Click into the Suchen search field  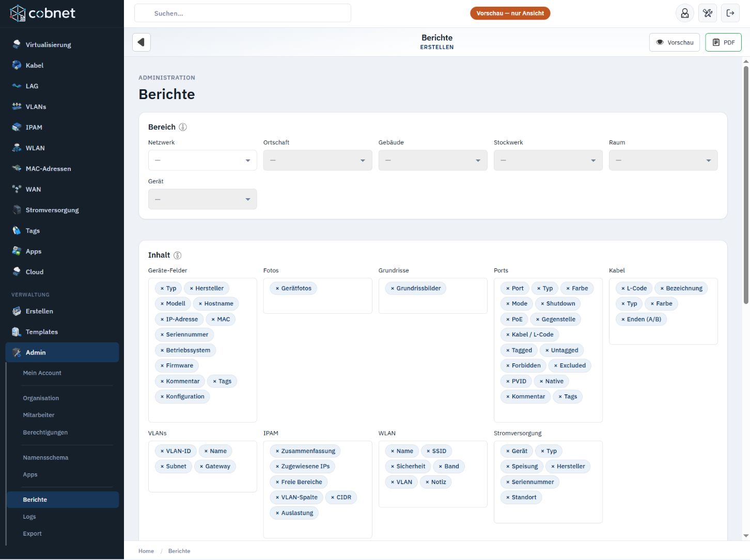[x=243, y=13]
